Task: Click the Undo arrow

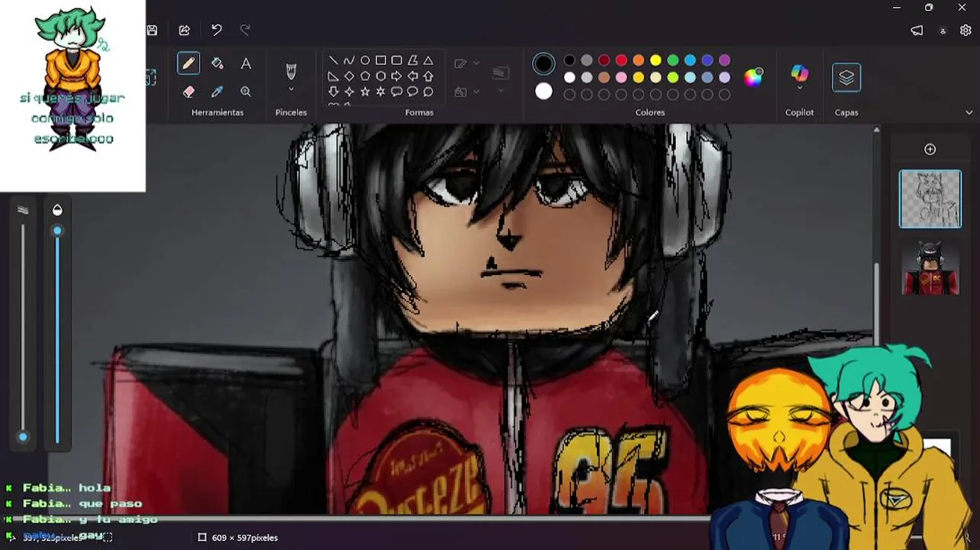Action: pyautogui.click(x=217, y=30)
